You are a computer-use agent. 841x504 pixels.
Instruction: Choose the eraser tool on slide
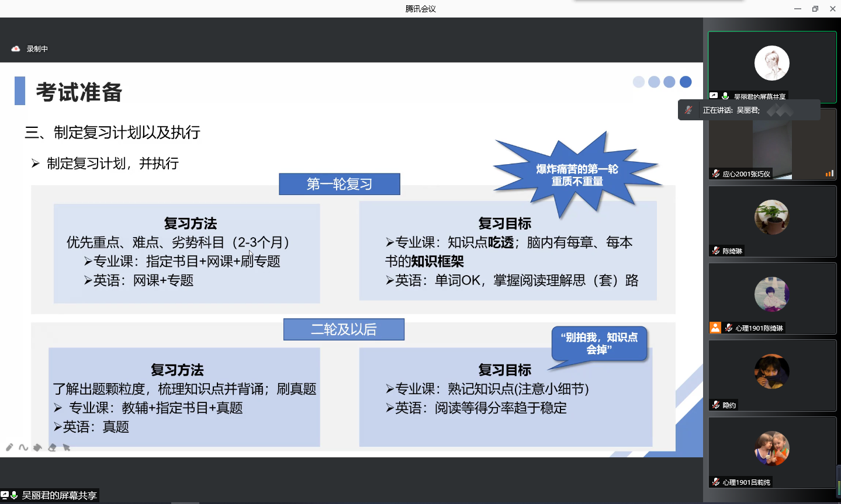tap(52, 447)
